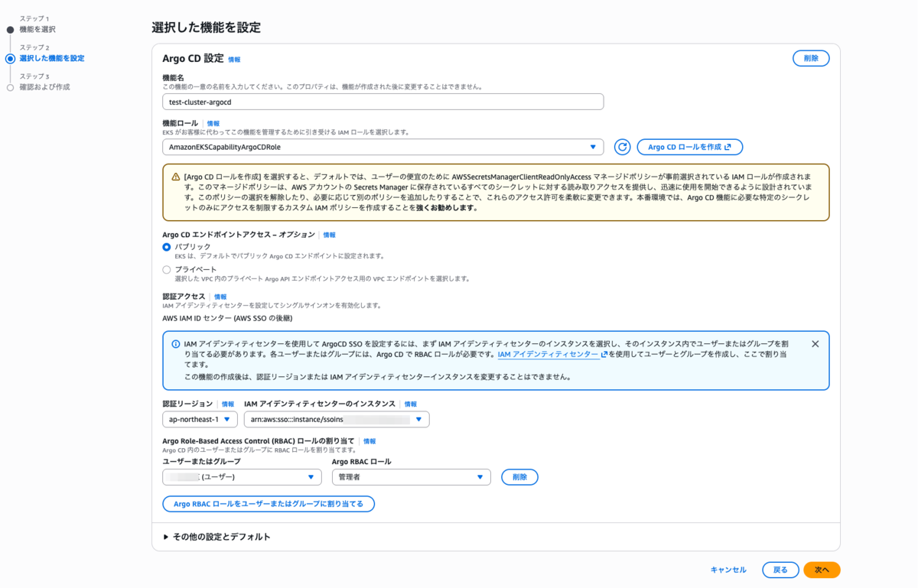The height and width of the screenshot is (588, 918).
Task: Click 情報 link next to 認証アクセス
Action: click(x=220, y=297)
